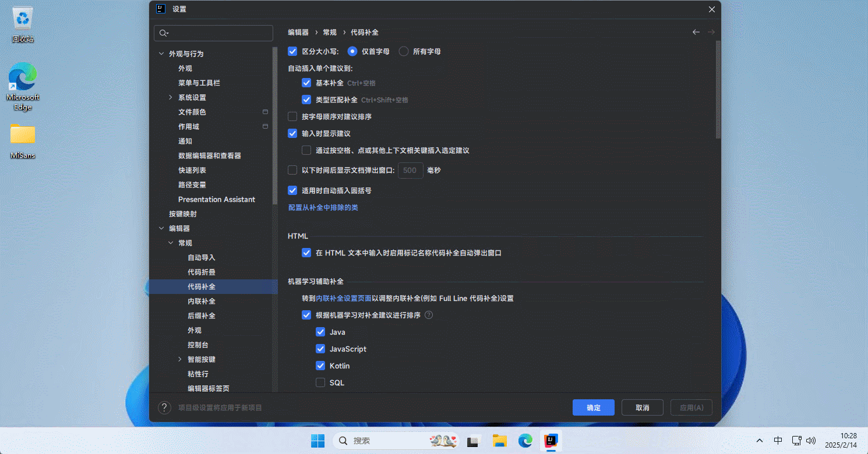
Task: Open File Explorer from the taskbar
Action: pos(499,441)
